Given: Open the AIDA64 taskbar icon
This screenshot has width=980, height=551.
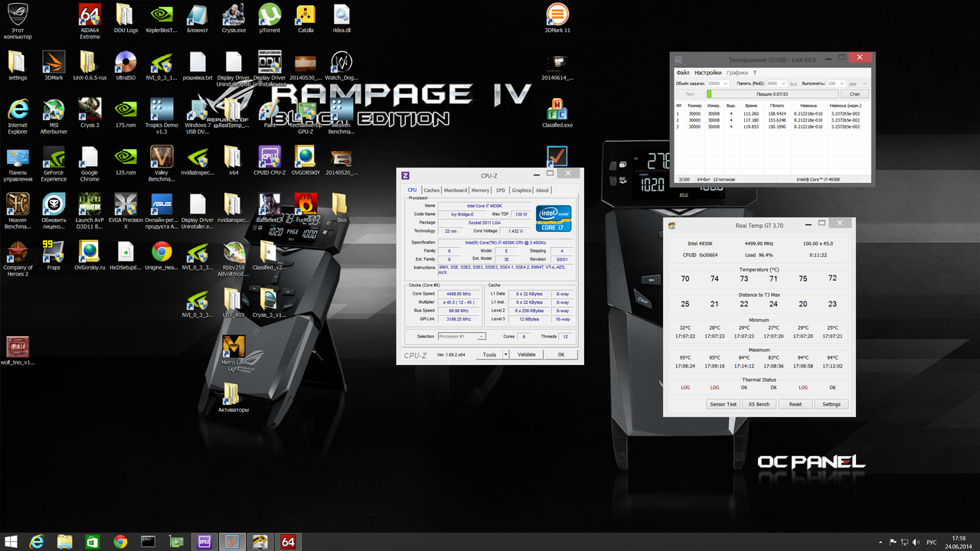Looking at the screenshot, I should (x=288, y=542).
